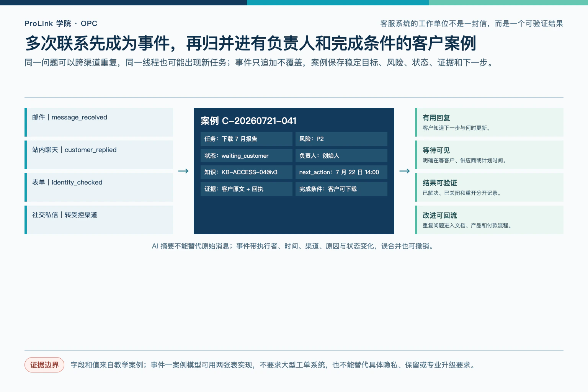Click the 'ProLink 学院 · OPC' header label

pyautogui.click(x=61, y=23)
